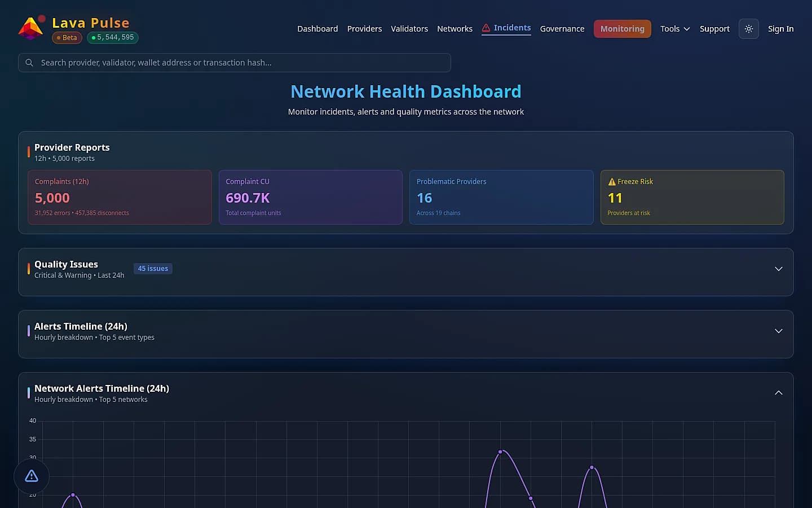Click the 'Hourly breakdown • Top 5 networks' text

tap(91, 400)
